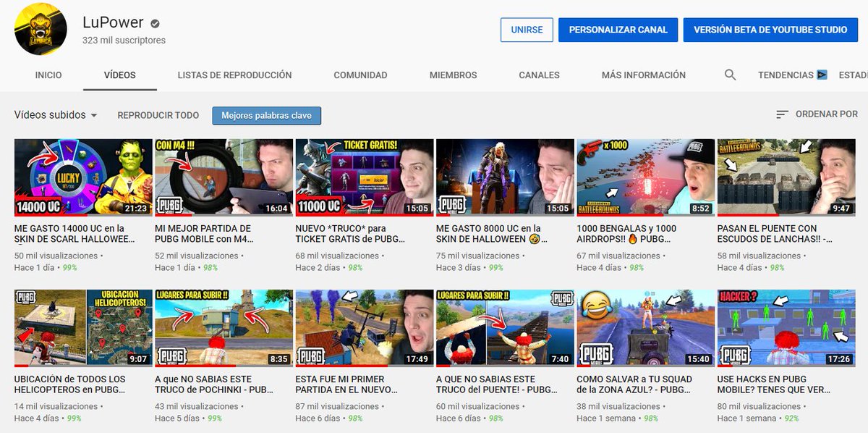
Task: Open the ORDENAR POR sort menu
Action: 817,114
